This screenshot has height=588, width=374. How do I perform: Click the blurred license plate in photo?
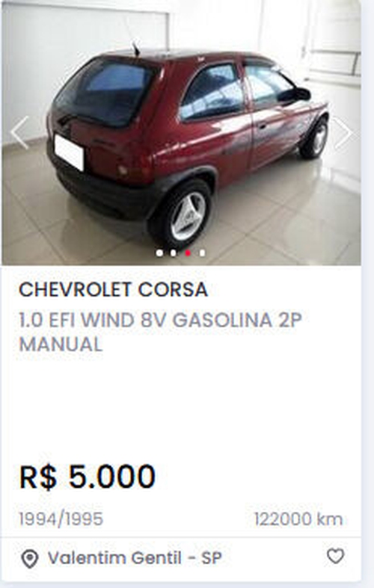click(69, 152)
